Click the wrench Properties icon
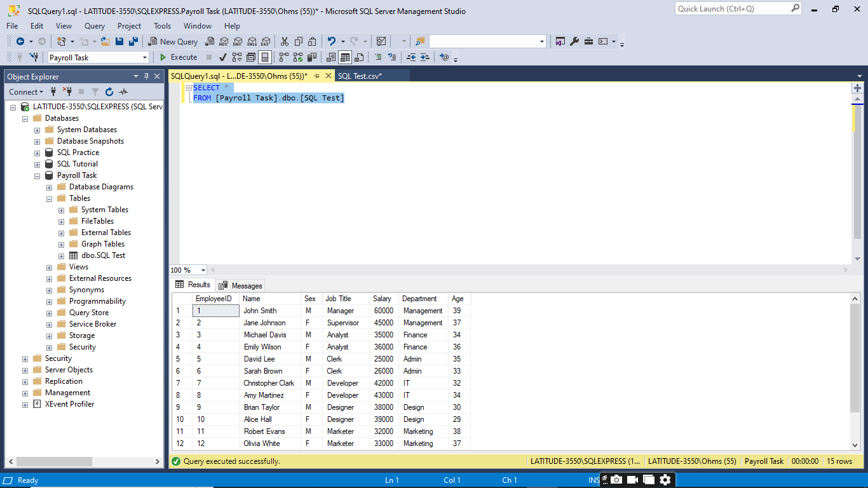 pyautogui.click(x=574, y=41)
